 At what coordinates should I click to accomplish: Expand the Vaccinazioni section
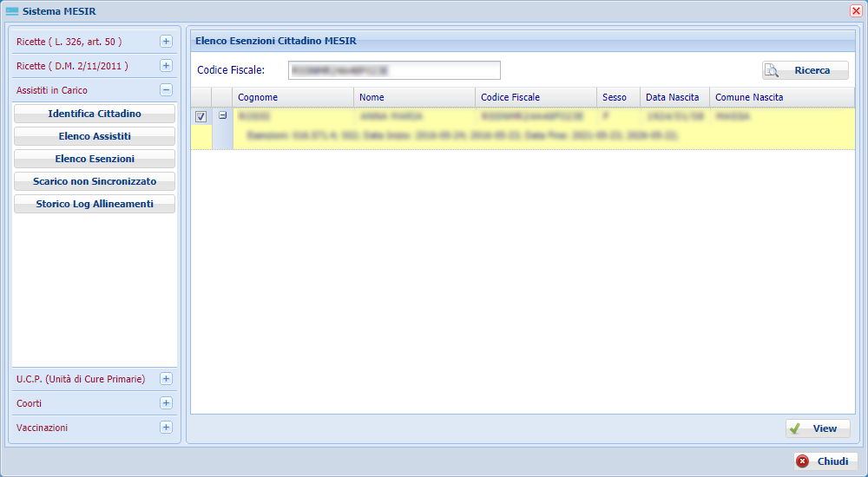pos(166,428)
